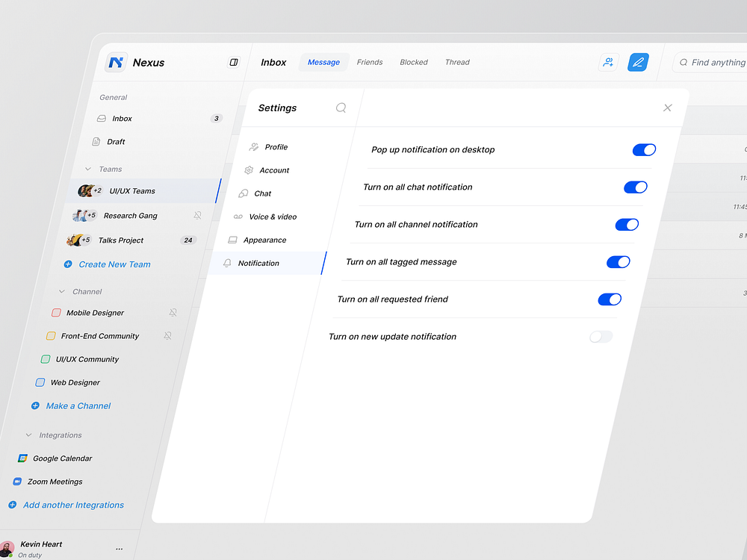Open the Appearance settings section
747x560 pixels.
tap(264, 240)
